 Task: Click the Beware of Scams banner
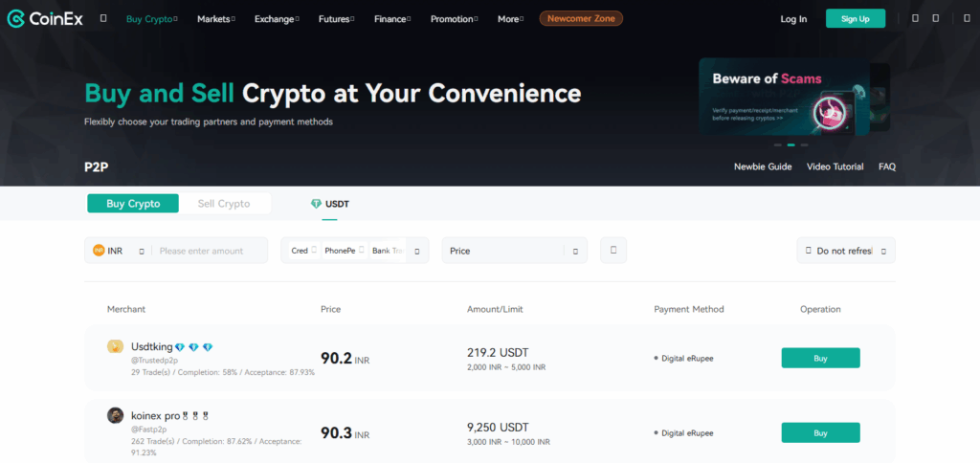[785, 97]
